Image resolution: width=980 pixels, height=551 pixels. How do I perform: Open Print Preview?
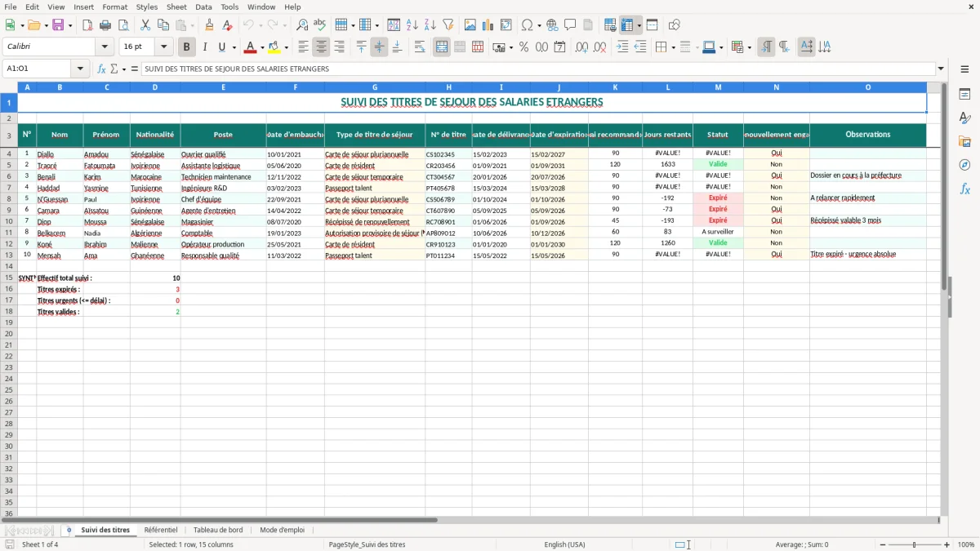pyautogui.click(x=122, y=25)
